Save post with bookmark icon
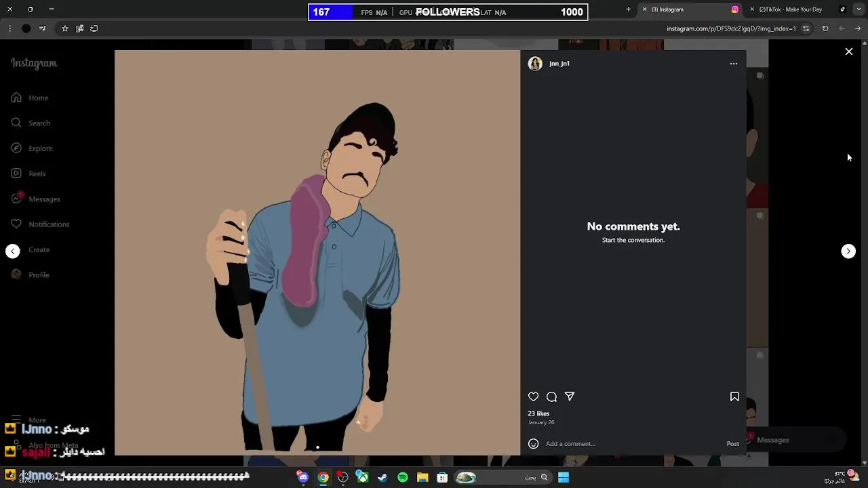868x488 pixels. tap(734, 396)
